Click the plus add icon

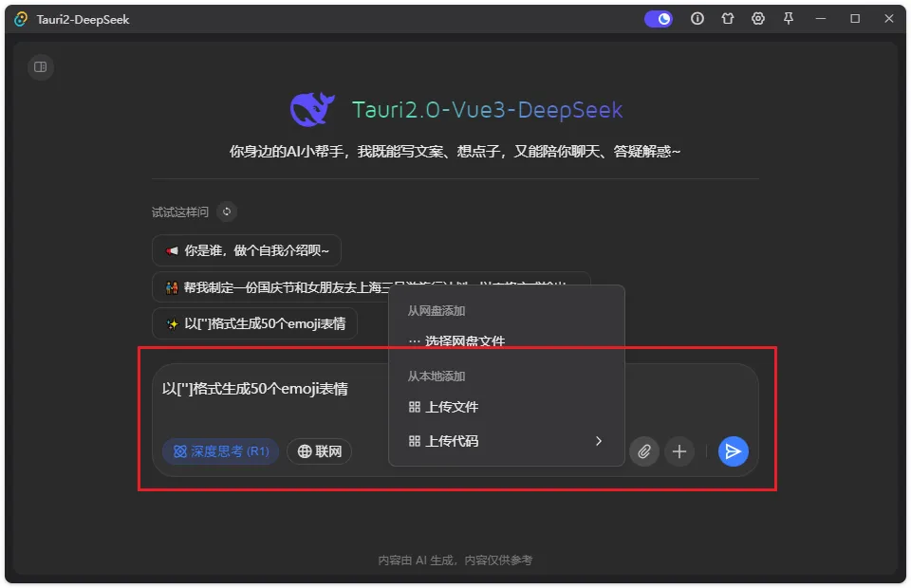pyautogui.click(x=679, y=451)
